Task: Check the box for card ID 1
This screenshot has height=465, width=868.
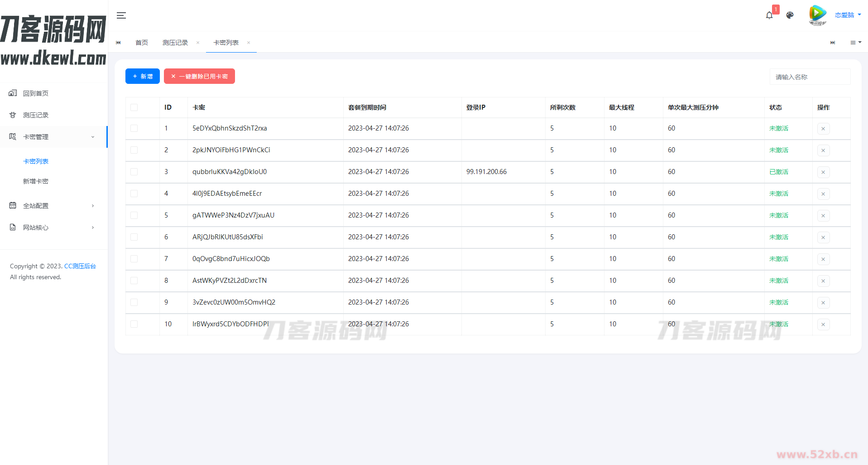Action: tap(134, 128)
